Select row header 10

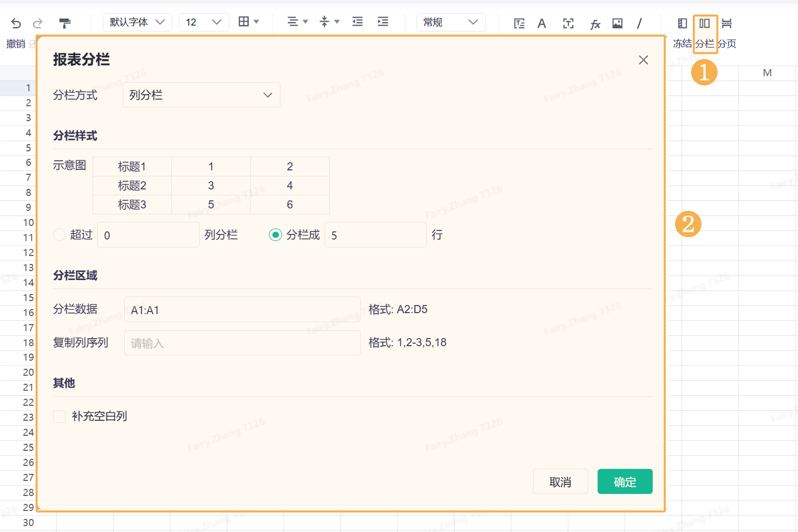point(18,222)
